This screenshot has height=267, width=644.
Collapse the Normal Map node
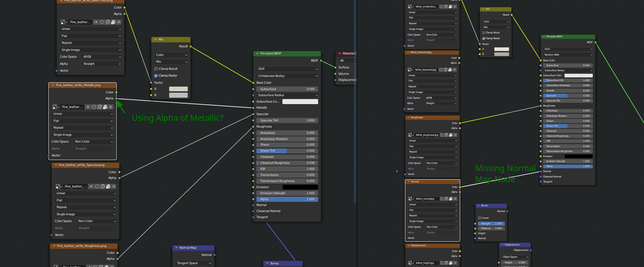[x=177, y=248]
